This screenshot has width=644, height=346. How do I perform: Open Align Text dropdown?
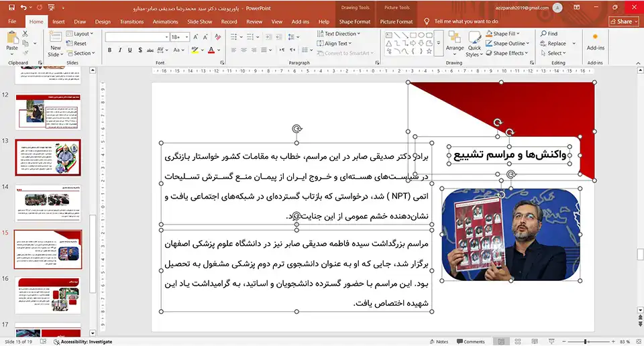coord(334,44)
